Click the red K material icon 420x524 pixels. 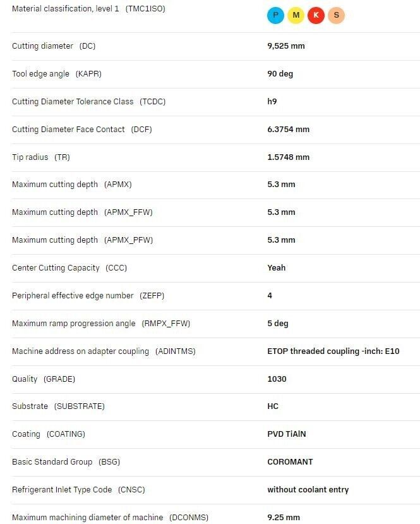click(316, 15)
